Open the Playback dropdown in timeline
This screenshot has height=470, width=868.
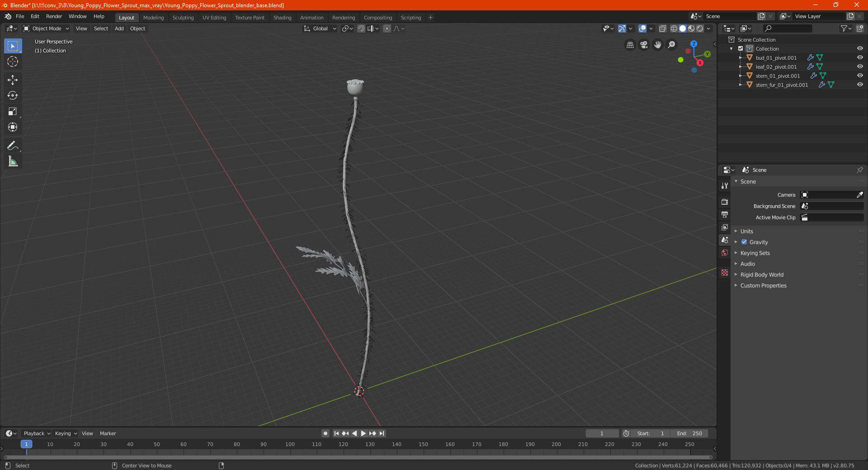pyautogui.click(x=37, y=433)
